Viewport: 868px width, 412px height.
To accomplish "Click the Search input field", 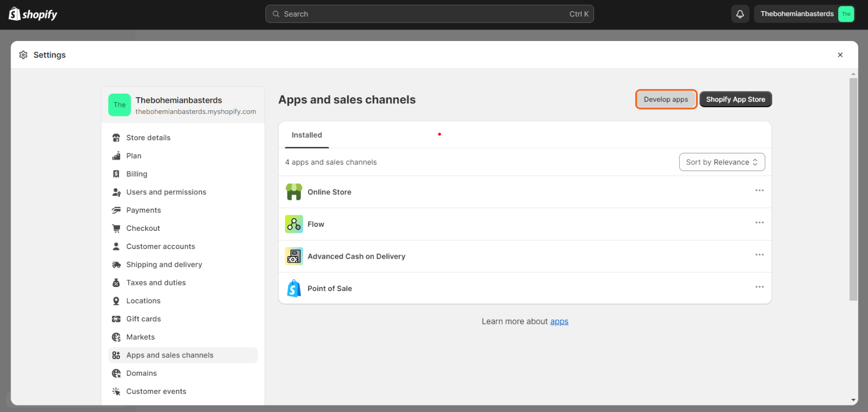I will pyautogui.click(x=429, y=14).
